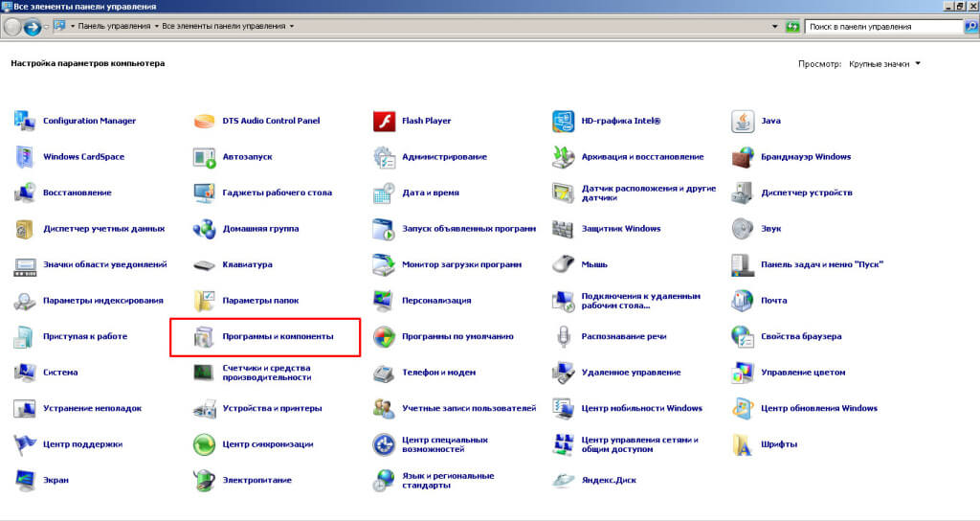Open Язык и региональные стандарты link
980x521 pixels.
(448, 481)
